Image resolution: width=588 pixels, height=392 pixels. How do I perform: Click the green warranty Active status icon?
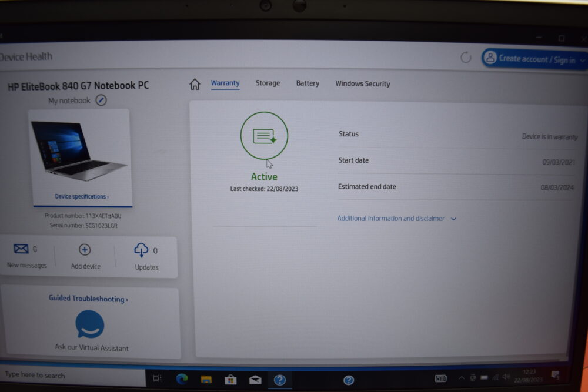(x=265, y=136)
